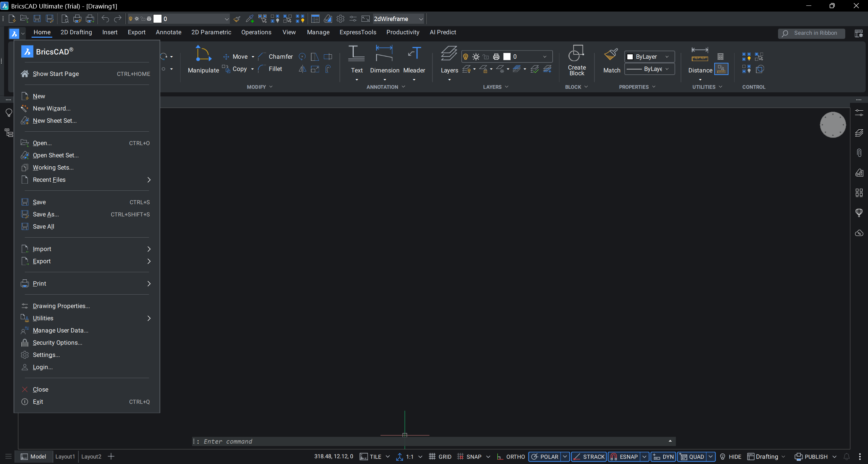Click the Move tool
This screenshot has height=464, width=868.
point(235,57)
